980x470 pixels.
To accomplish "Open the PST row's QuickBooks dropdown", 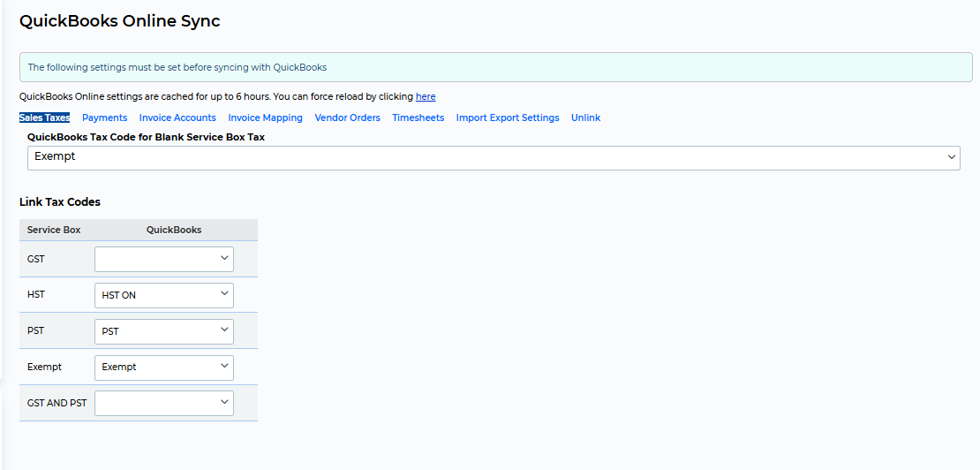I will tap(164, 331).
